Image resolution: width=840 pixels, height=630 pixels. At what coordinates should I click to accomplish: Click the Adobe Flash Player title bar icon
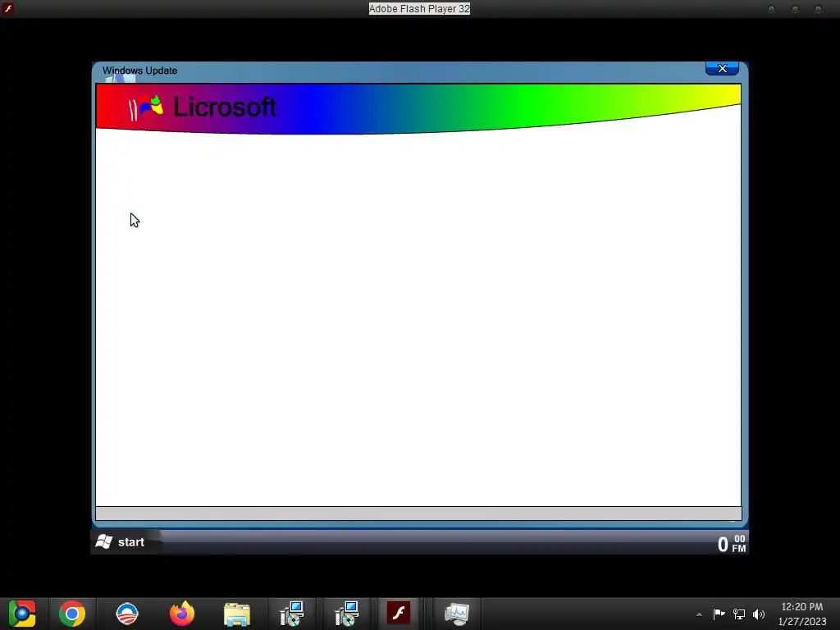(x=8, y=8)
